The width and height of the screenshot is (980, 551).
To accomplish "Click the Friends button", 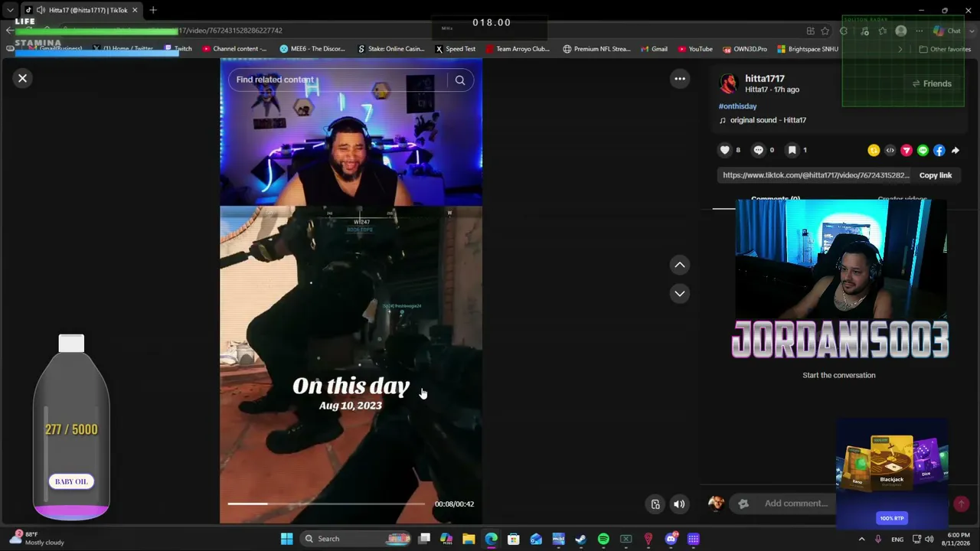I will (x=932, y=83).
